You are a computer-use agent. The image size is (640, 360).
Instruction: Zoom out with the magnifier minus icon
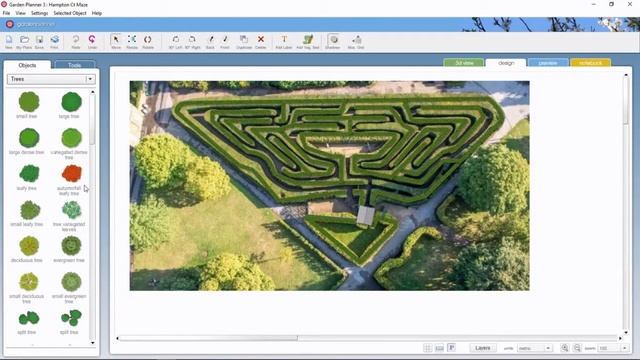tap(577, 348)
